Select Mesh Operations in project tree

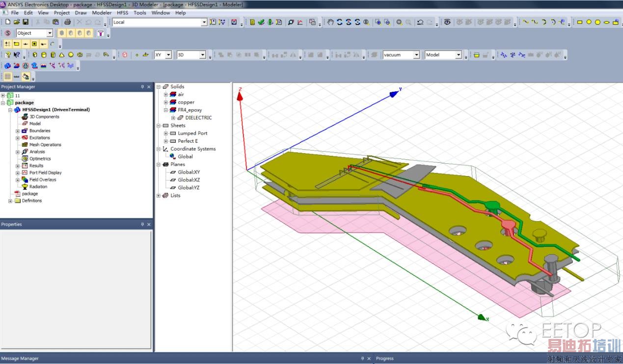45,145
